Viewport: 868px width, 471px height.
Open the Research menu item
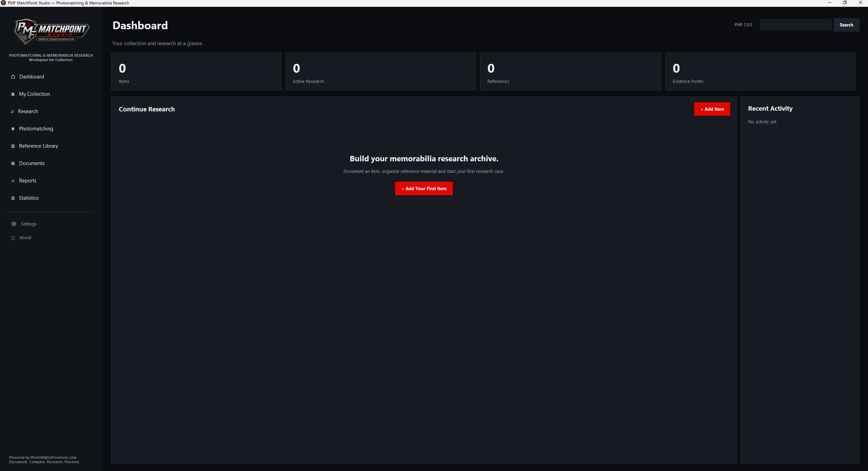(x=28, y=111)
